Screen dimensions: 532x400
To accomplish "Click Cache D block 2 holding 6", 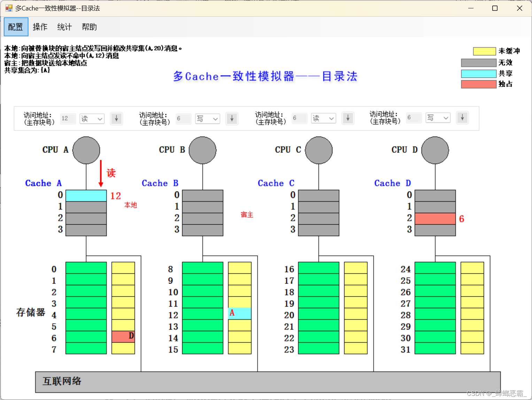I will pos(435,219).
